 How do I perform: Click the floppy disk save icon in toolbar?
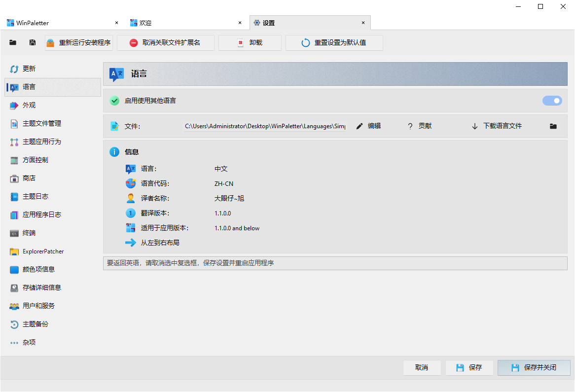32,42
